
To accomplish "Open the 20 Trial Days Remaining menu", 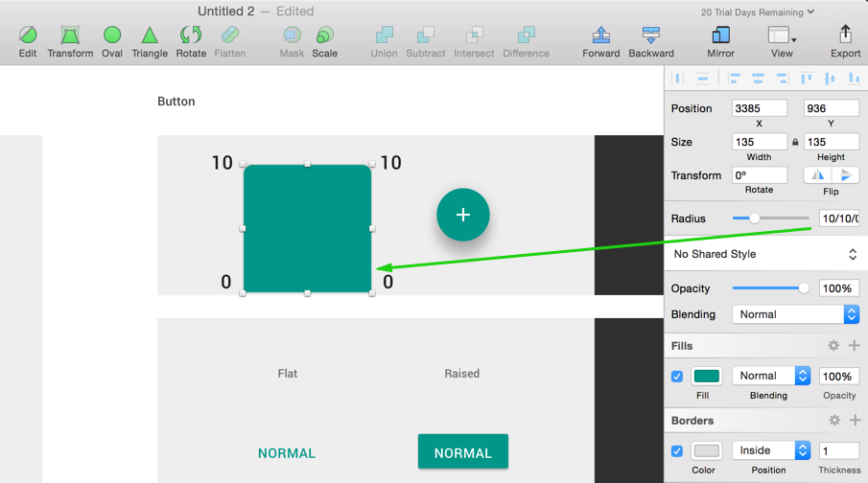I will (x=758, y=12).
